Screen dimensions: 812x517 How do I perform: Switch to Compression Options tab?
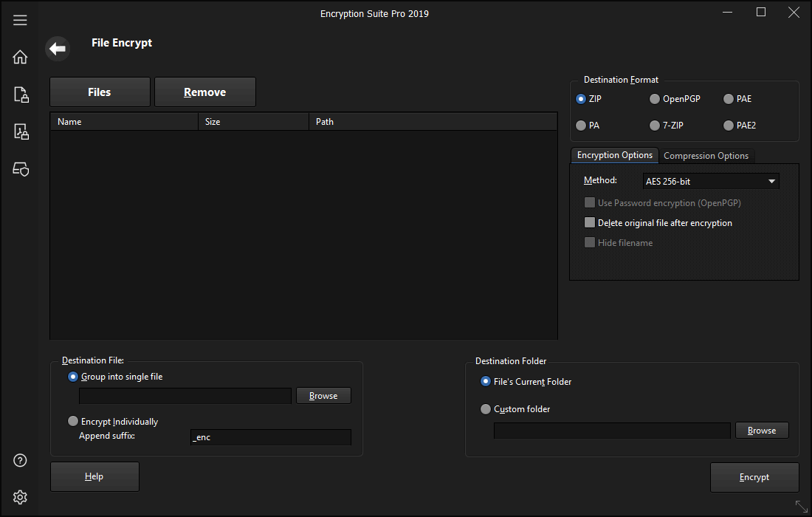pyautogui.click(x=706, y=156)
